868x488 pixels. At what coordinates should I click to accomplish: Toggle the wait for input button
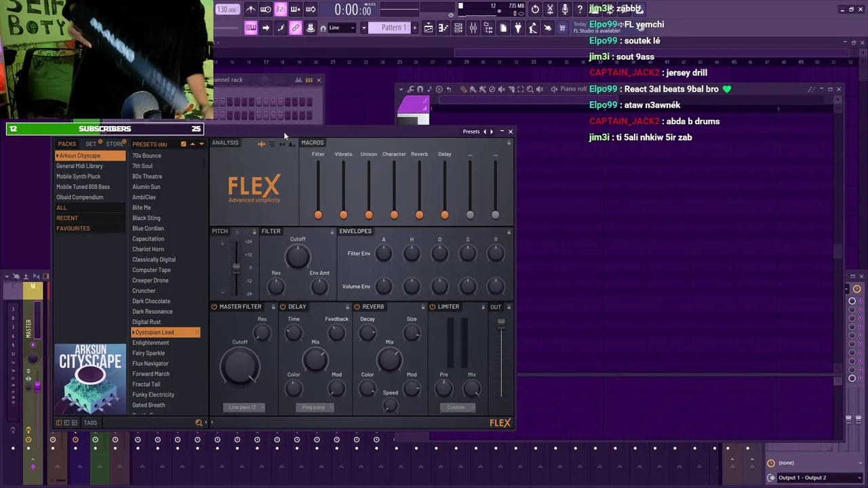266,9
